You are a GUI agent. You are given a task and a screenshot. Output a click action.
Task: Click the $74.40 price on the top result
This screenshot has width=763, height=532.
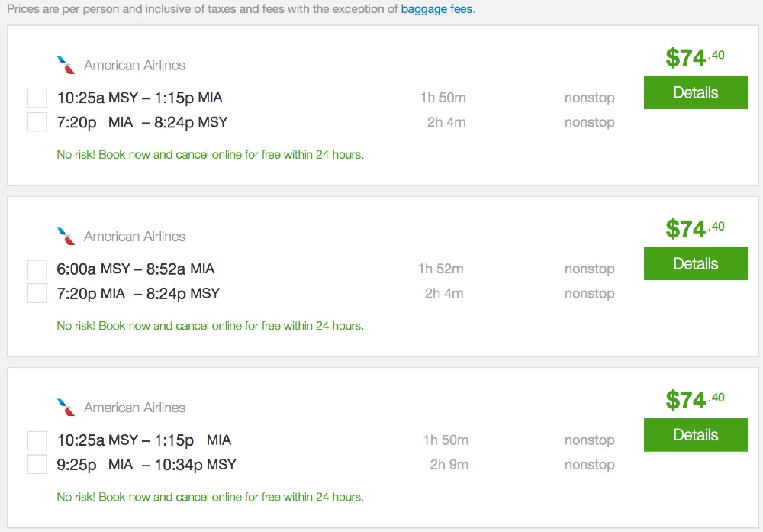(694, 57)
